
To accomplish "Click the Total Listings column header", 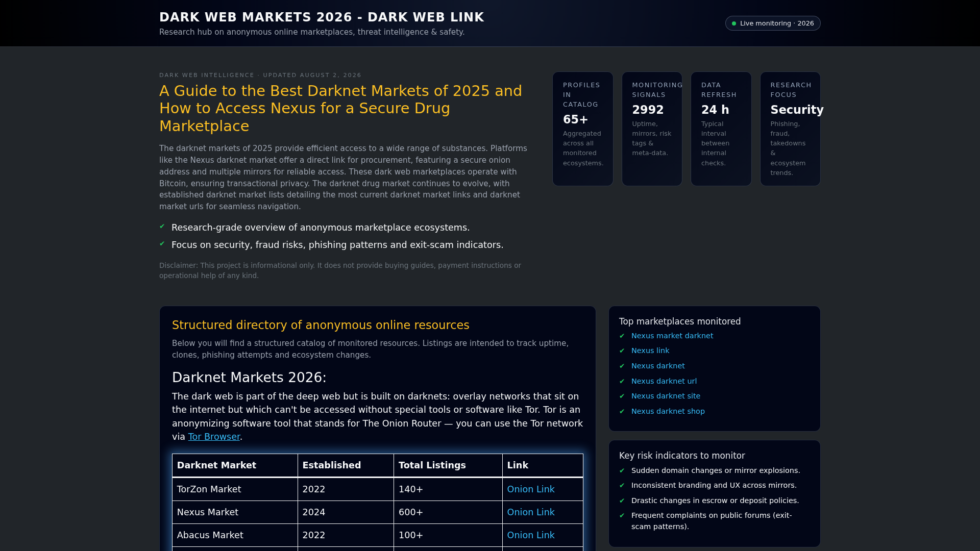I will pyautogui.click(x=448, y=465).
